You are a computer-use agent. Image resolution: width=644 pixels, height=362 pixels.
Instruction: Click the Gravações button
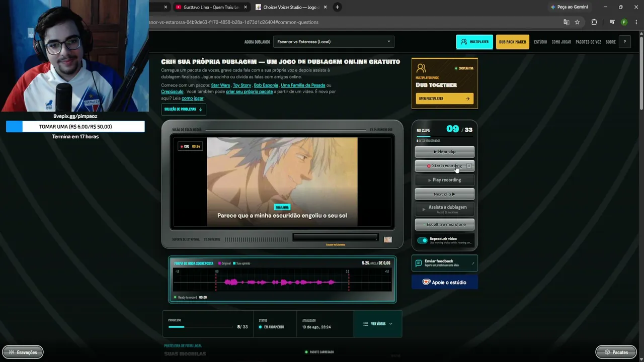tap(23, 352)
